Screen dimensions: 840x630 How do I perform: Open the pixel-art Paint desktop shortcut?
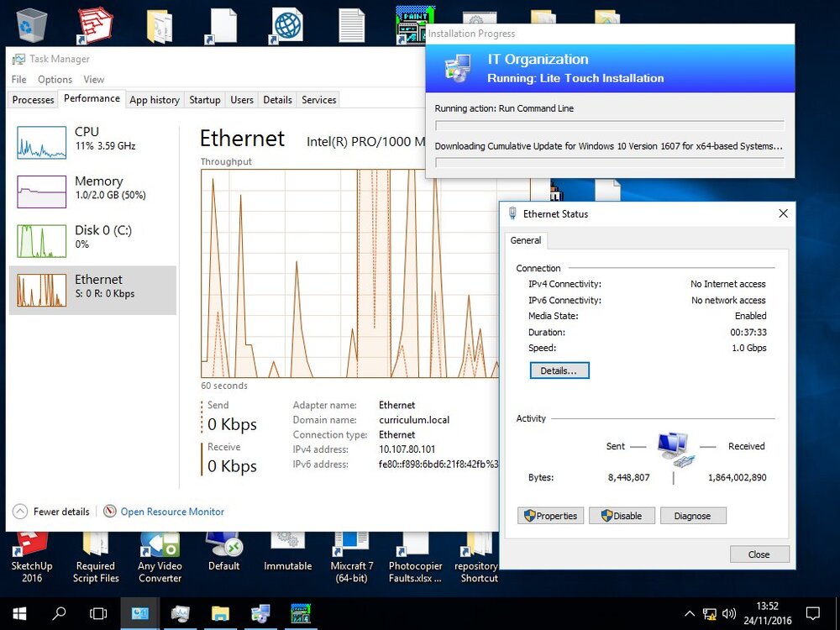[415, 24]
